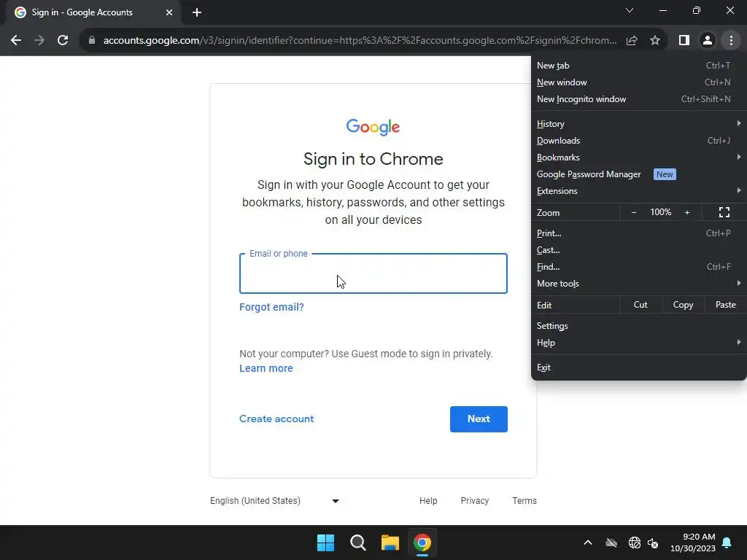Choose Print... from the menu
The height and width of the screenshot is (560, 747).
(638, 233)
